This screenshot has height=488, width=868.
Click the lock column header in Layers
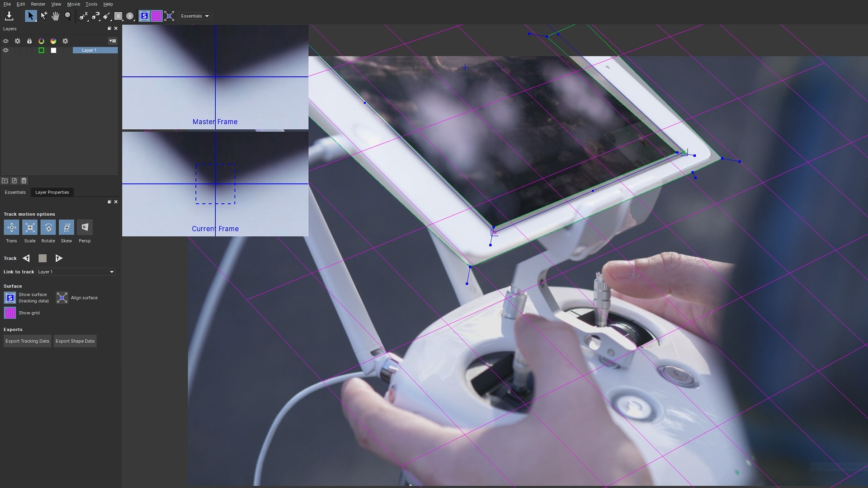click(29, 41)
